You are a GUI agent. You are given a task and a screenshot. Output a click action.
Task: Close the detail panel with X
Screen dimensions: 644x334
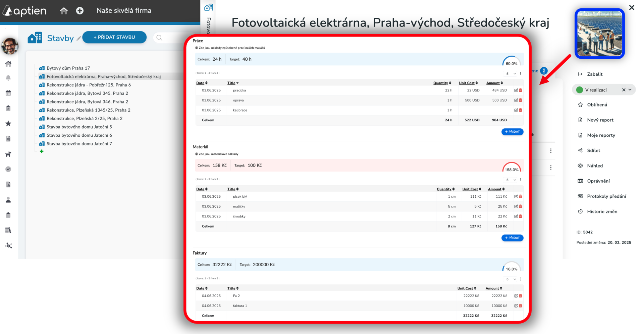tap(632, 7)
